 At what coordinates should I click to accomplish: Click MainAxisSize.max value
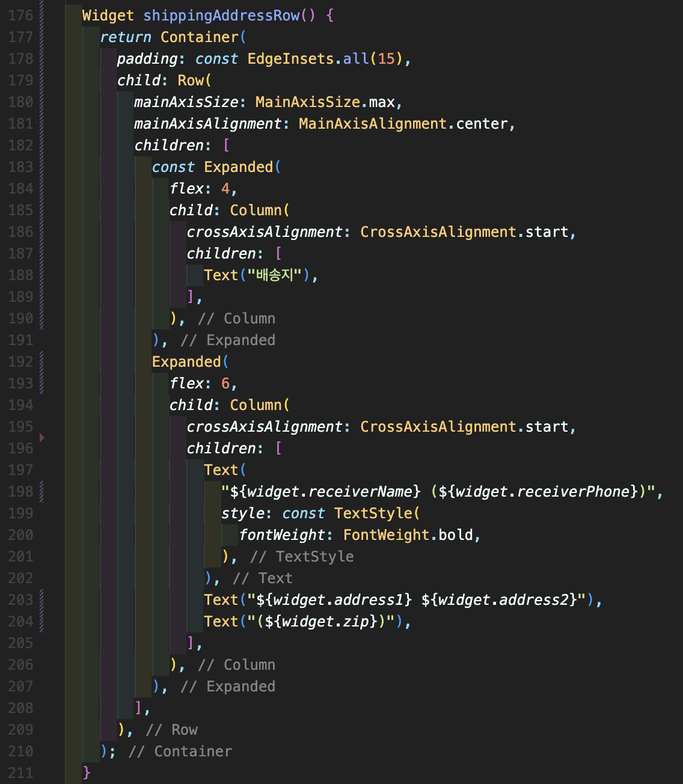click(x=325, y=102)
